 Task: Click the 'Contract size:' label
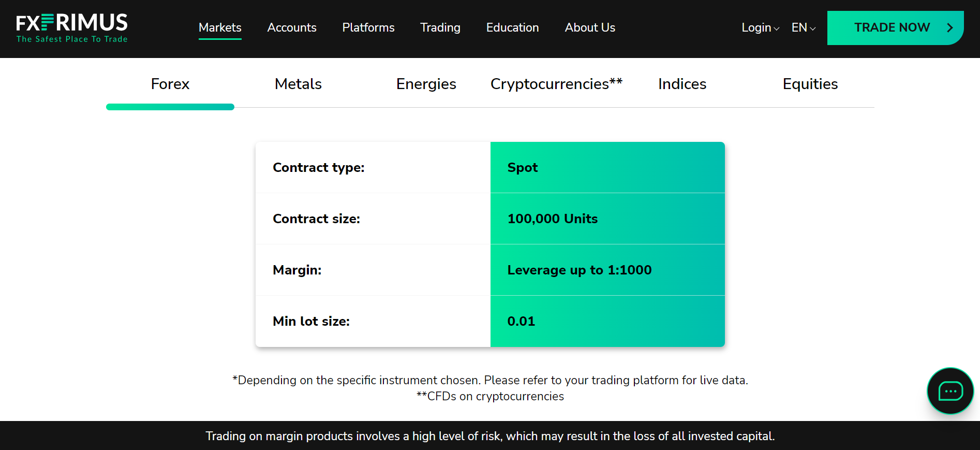click(316, 219)
